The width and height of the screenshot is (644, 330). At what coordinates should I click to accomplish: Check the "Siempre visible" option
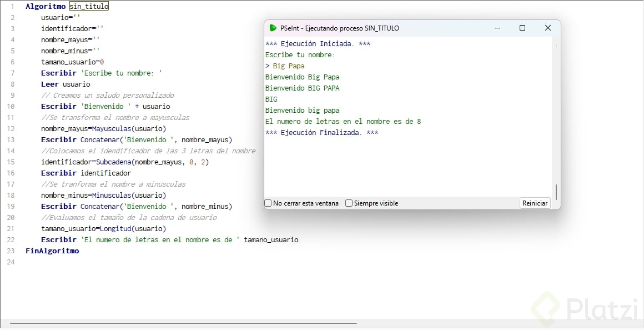pos(349,203)
